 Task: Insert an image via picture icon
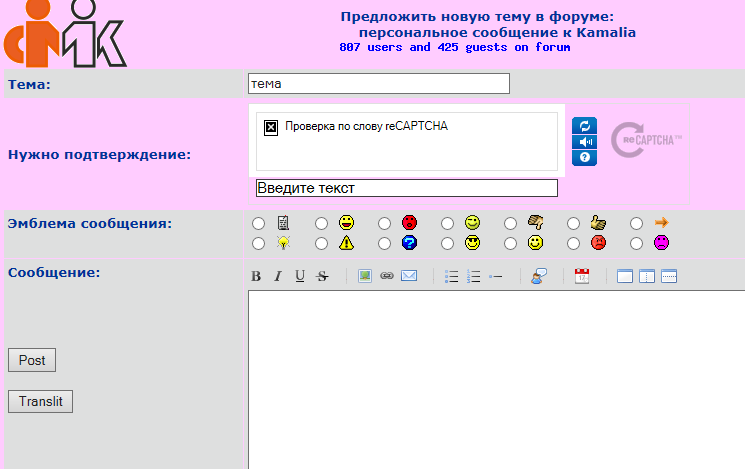[x=365, y=276]
